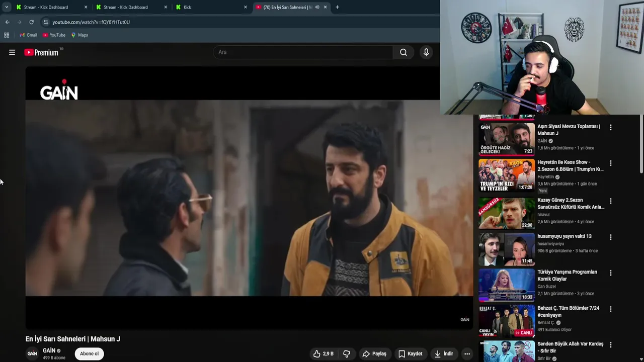
Task: Click the video title En İyi Sarı Sahneleri
Action: coord(73,339)
